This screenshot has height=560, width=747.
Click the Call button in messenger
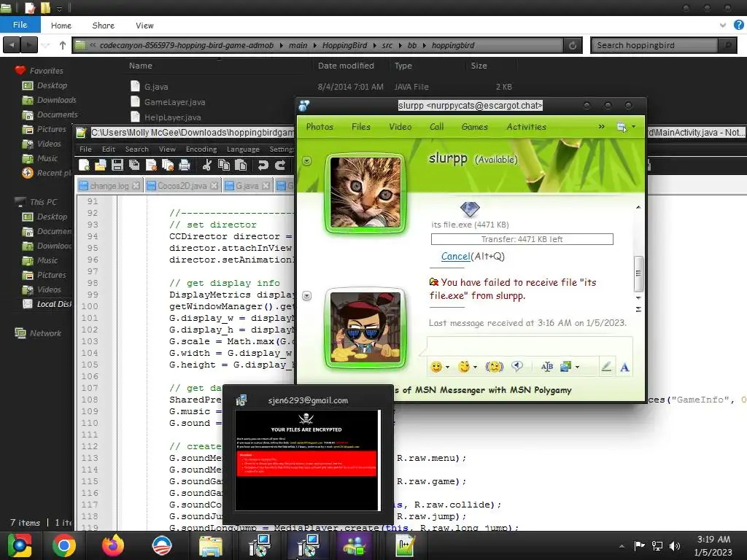(x=436, y=127)
